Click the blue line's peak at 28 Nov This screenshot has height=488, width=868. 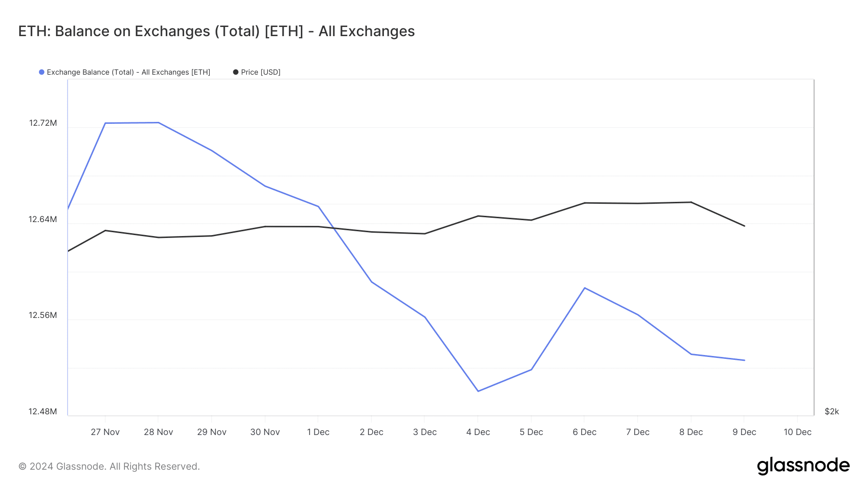click(158, 123)
